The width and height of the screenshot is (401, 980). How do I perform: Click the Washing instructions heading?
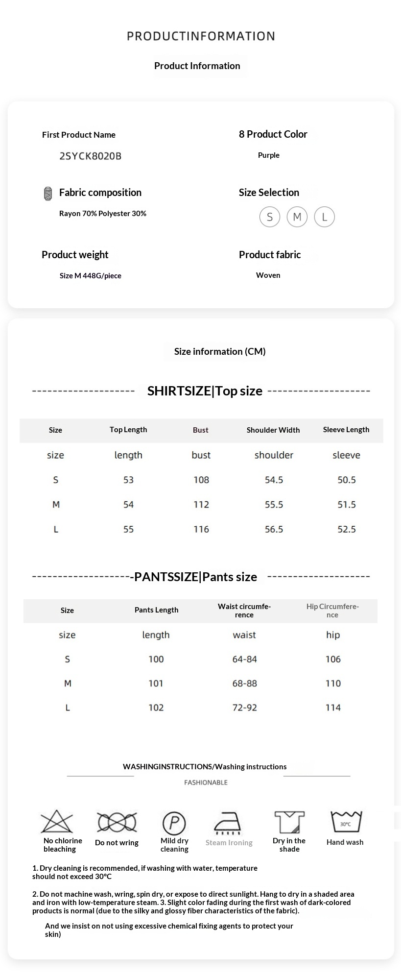point(205,767)
